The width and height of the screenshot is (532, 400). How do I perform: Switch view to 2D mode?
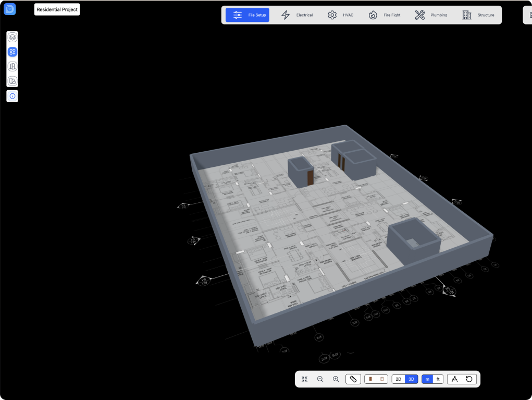coord(399,379)
